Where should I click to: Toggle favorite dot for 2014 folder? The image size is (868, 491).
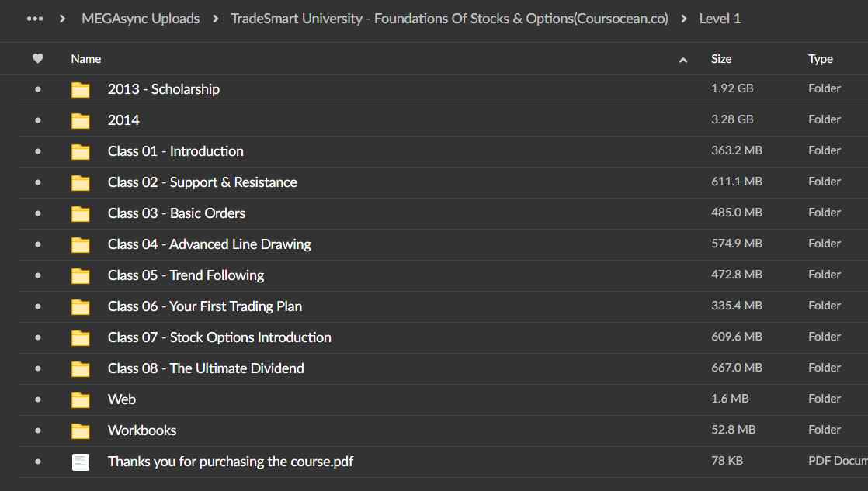pos(38,120)
